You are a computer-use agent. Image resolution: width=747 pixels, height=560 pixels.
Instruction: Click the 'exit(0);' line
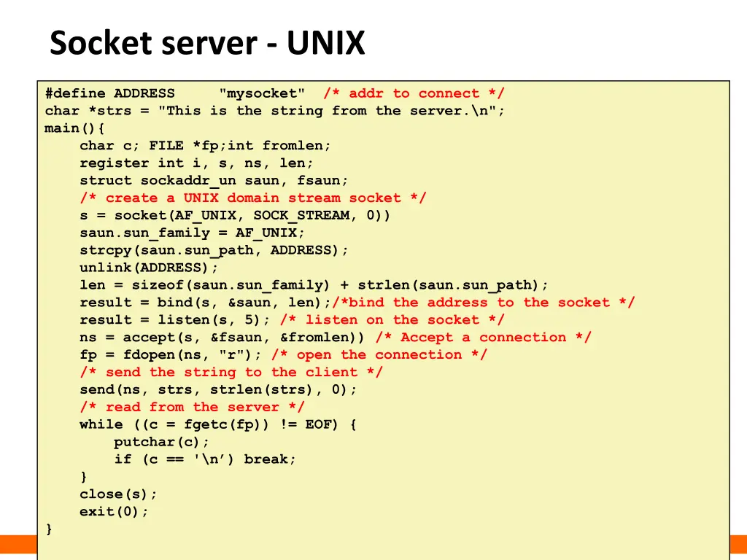[113, 511]
